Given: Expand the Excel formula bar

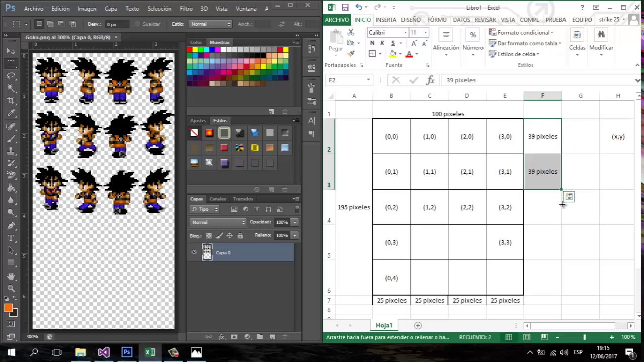Looking at the screenshot, I should tap(637, 80).
